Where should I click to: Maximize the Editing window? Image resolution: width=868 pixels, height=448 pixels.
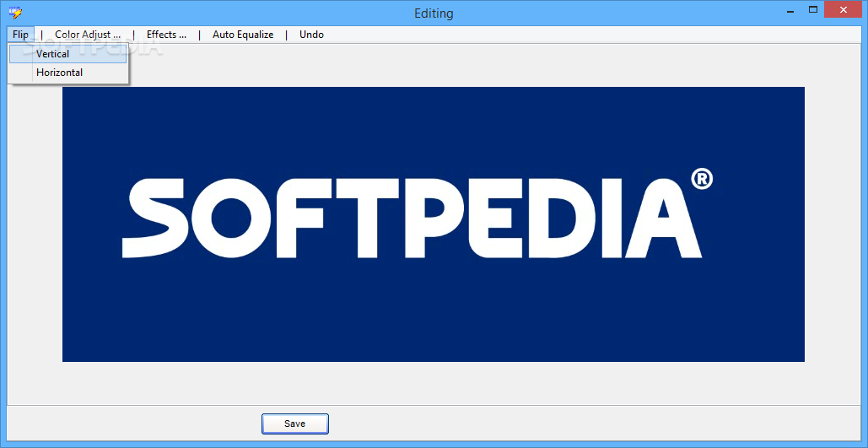pyautogui.click(x=813, y=10)
